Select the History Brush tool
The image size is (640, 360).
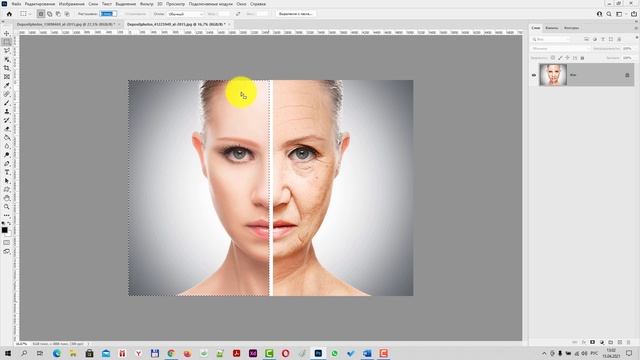[7, 120]
